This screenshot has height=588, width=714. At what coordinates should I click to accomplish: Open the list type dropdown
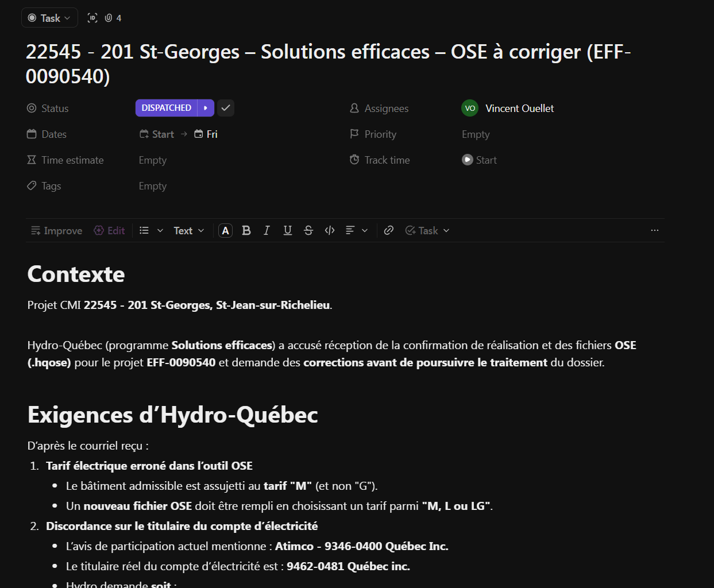(152, 230)
